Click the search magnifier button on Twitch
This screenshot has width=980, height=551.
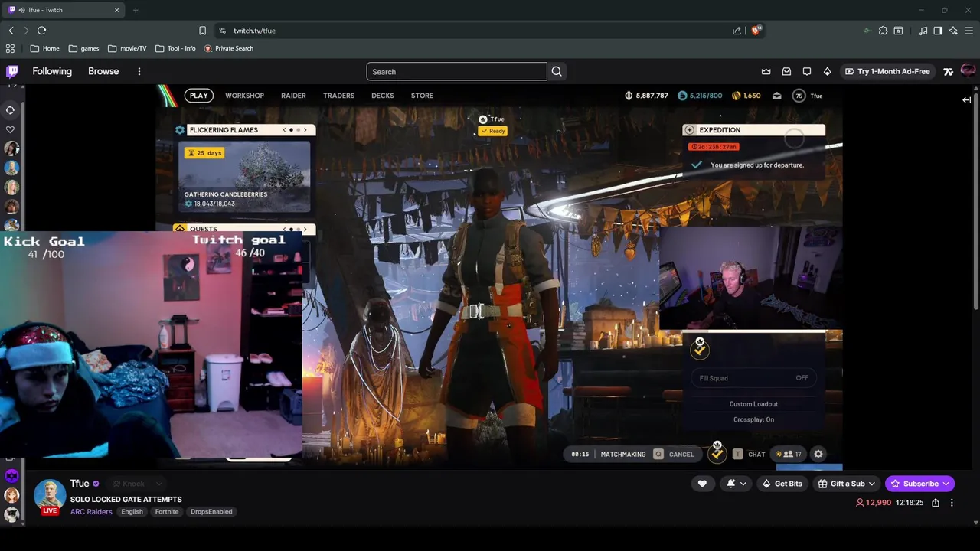[x=557, y=71]
